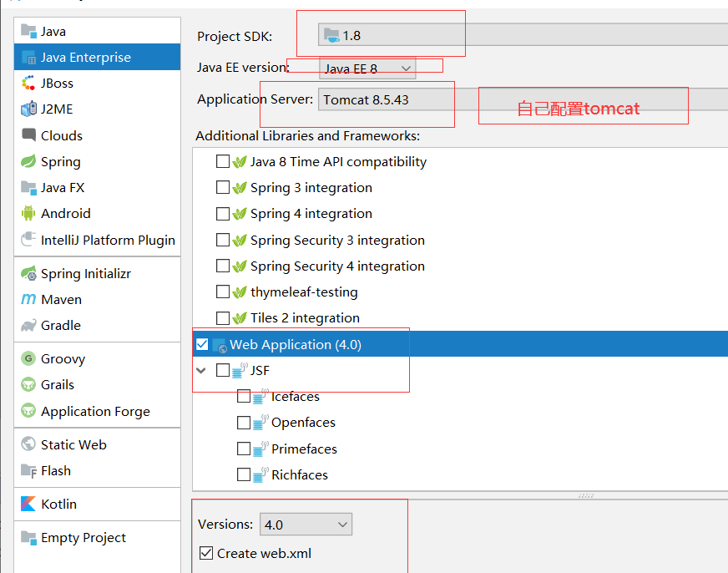
Task: Select the Java project type icon
Action: click(x=28, y=31)
